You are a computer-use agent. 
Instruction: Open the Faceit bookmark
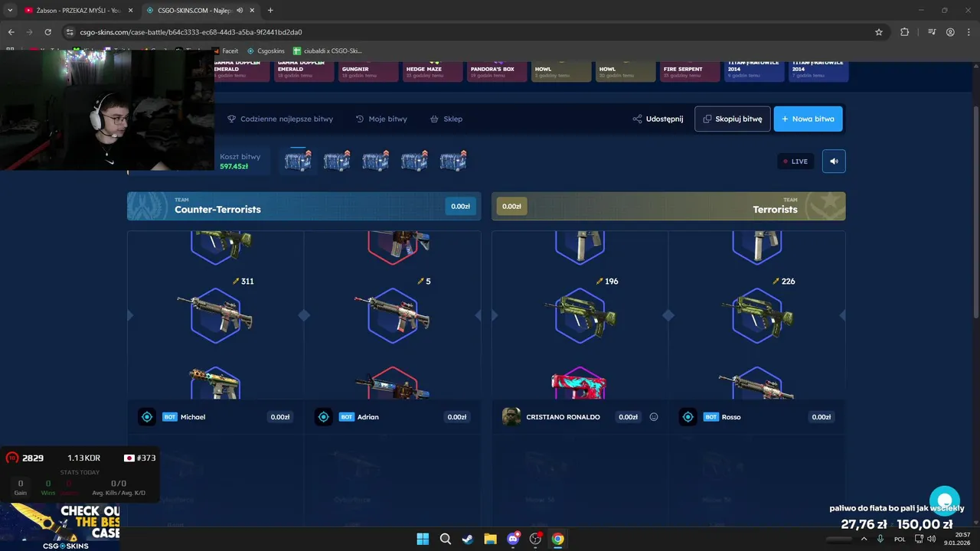[x=225, y=51]
